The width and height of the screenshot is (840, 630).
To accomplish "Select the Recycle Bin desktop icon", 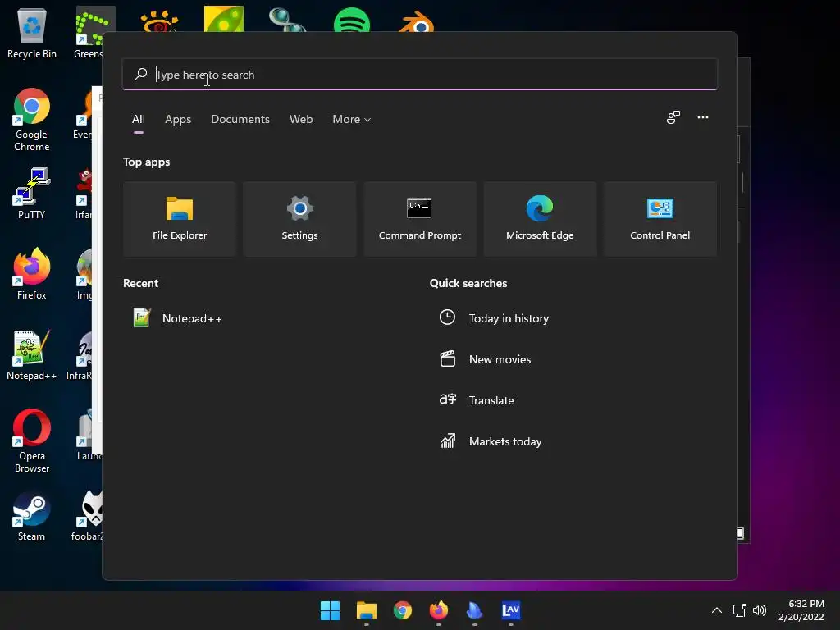I will 32,33.
